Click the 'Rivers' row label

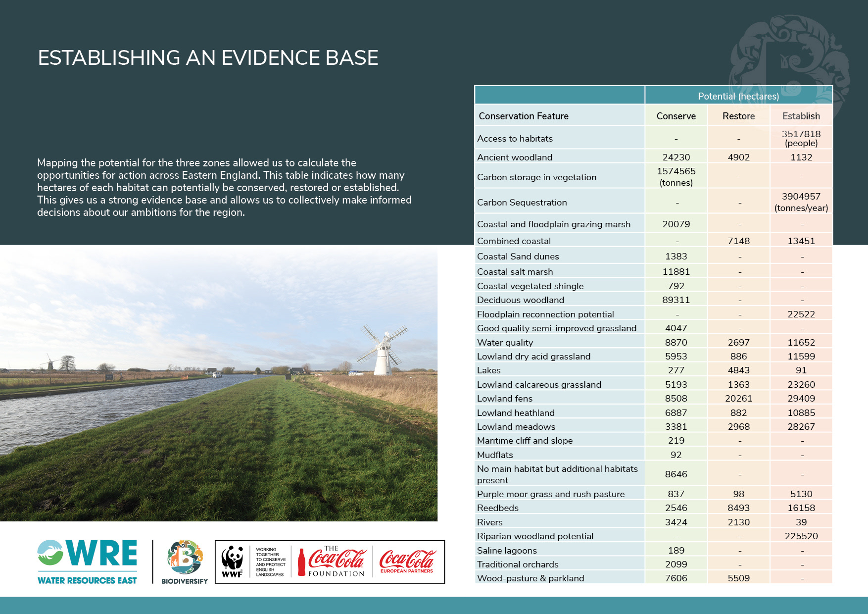(x=489, y=522)
